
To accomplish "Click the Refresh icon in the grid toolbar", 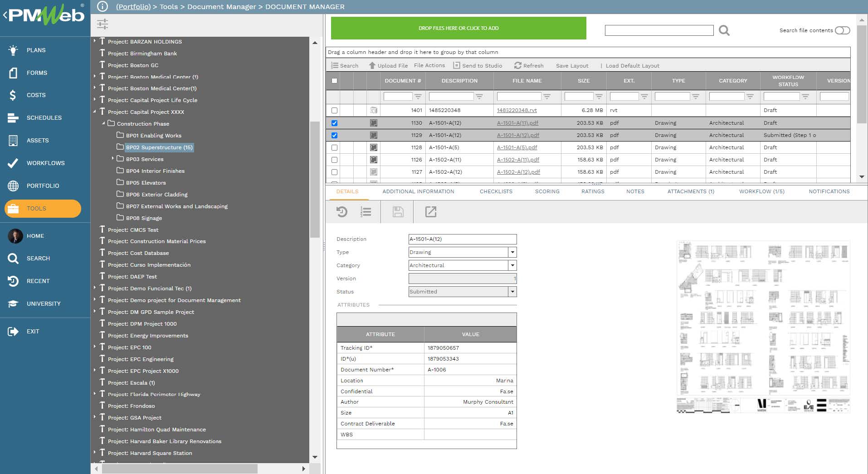I will click(517, 65).
